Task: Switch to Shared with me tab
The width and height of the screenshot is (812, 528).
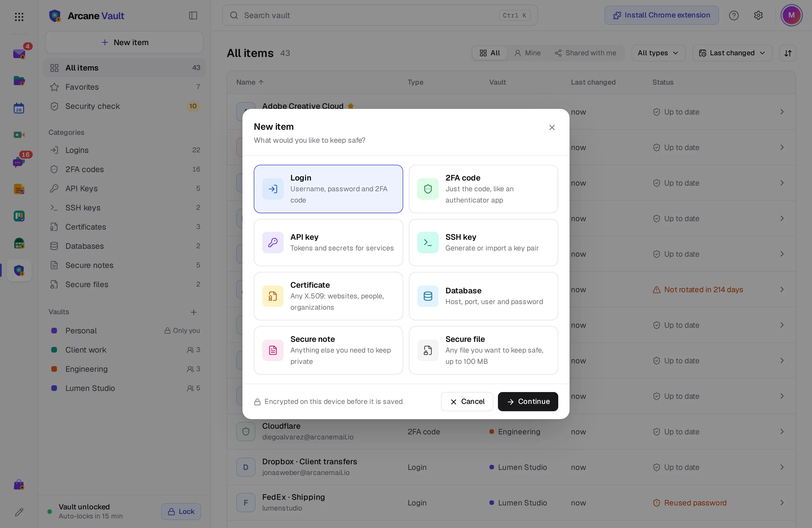Action: [x=586, y=53]
